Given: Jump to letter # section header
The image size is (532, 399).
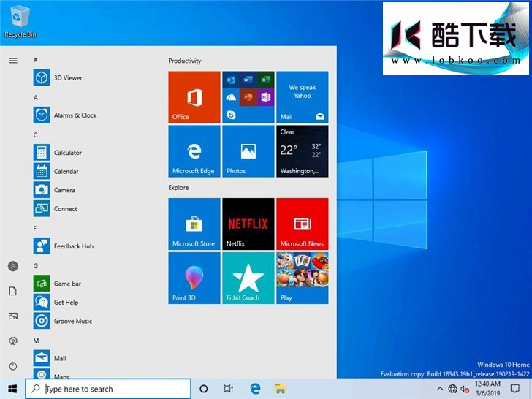Looking at the screenshot, I should (35, 60).
